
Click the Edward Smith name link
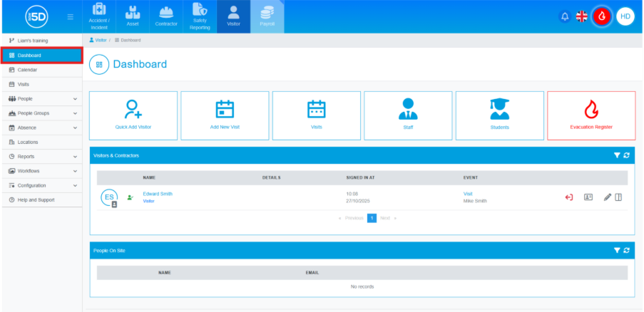pos(157,194)
